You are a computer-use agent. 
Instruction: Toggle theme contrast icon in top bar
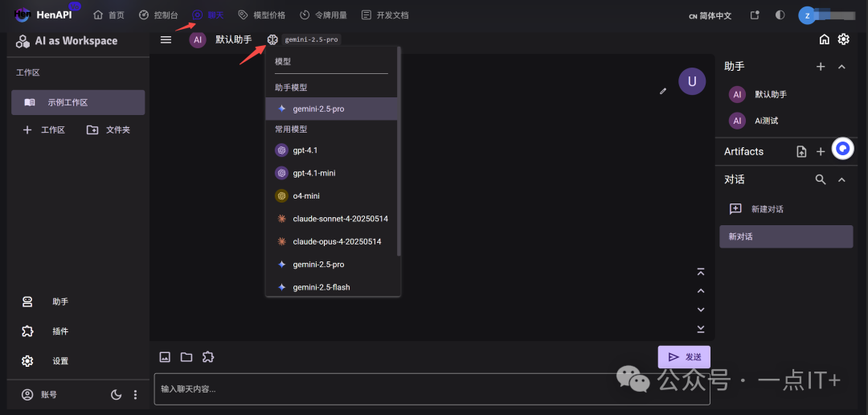click(x=780, y=15)
